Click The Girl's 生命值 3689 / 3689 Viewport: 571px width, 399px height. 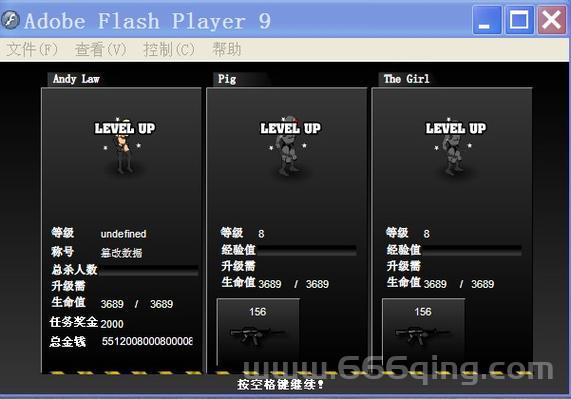tap(459, 284)
